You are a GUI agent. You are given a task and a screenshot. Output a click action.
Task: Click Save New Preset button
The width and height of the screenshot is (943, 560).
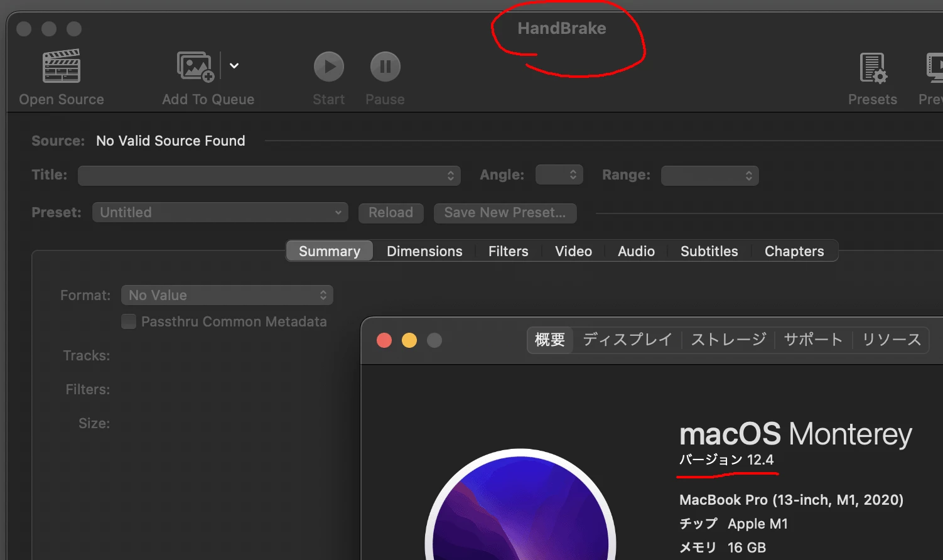coord(505,213)
